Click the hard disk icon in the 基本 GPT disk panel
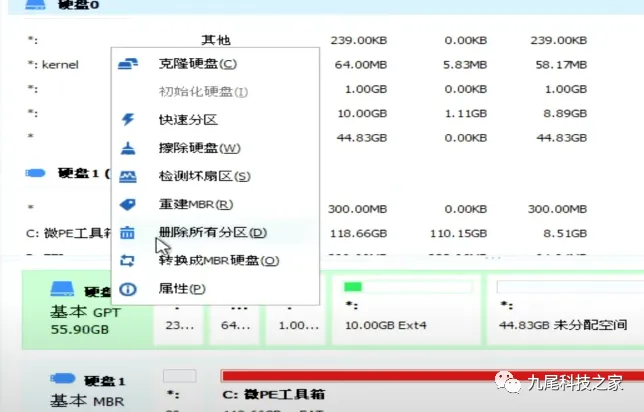 pyautogui.click(x=62, y=289)
